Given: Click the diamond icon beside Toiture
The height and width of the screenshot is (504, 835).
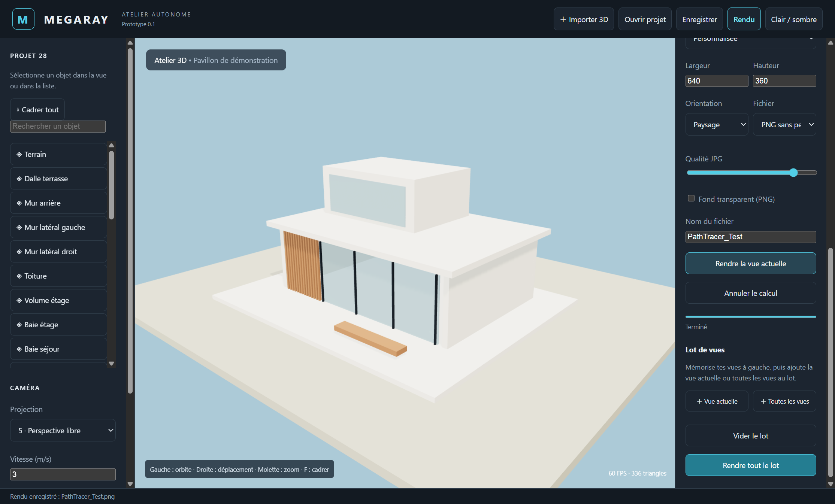Looking at the screenshot, I should tap(19, 276).
